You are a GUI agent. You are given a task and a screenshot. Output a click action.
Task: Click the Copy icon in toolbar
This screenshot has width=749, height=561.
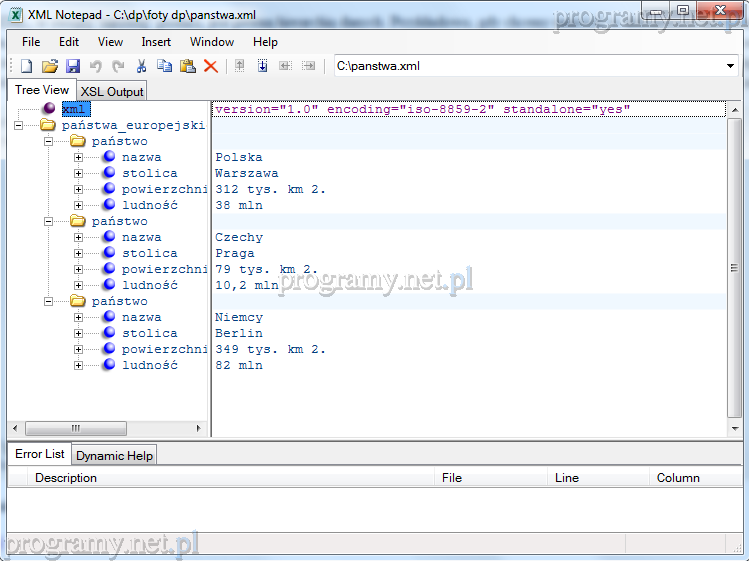pos(164,66)
